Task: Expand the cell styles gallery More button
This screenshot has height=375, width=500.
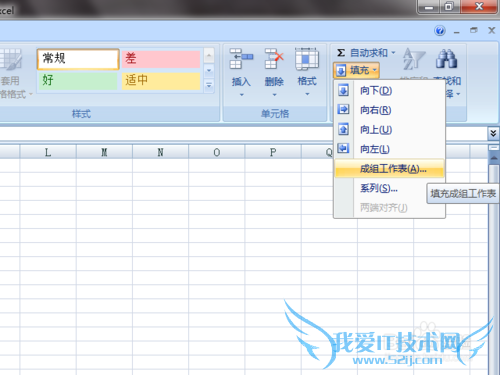Action: (209, 86)
